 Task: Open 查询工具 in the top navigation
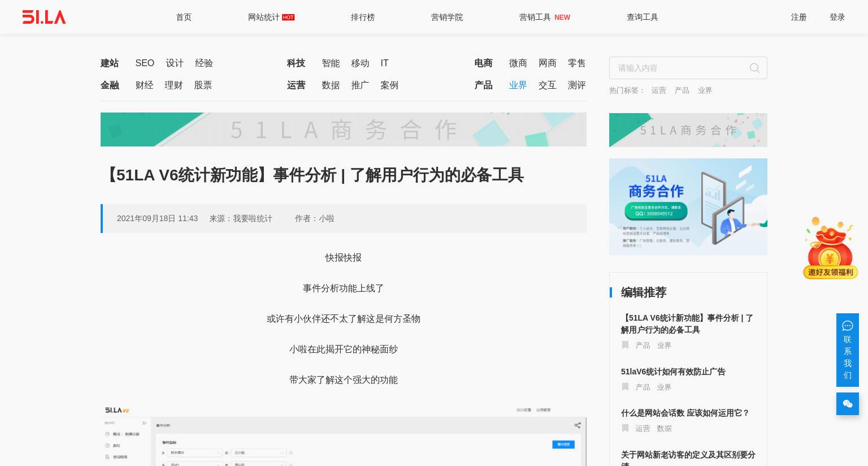click(643, 17)
